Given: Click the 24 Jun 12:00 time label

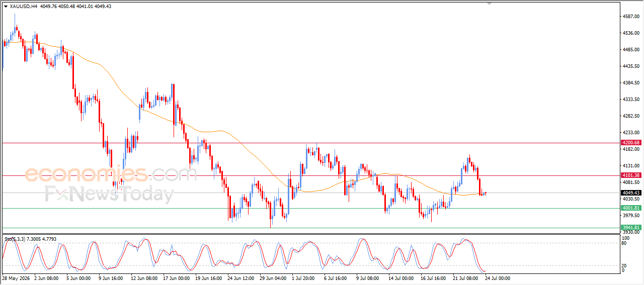Looking at the screenshot, I should click(x=240, y=278).
